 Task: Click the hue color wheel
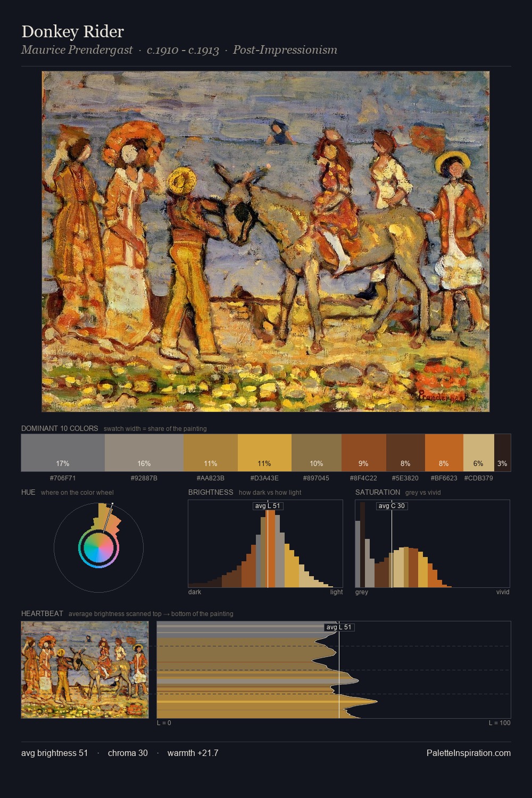pyautogui.click(x=98, y=547)
